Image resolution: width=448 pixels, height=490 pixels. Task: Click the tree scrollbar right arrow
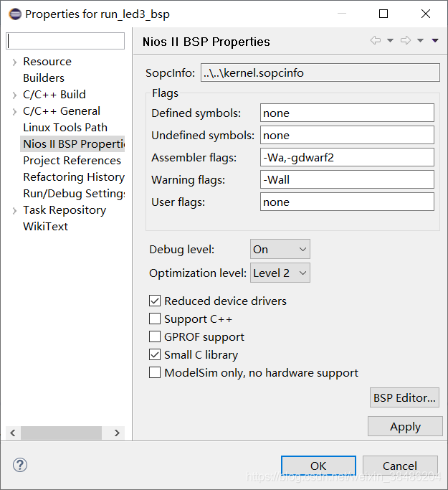(x=117, y=433)
